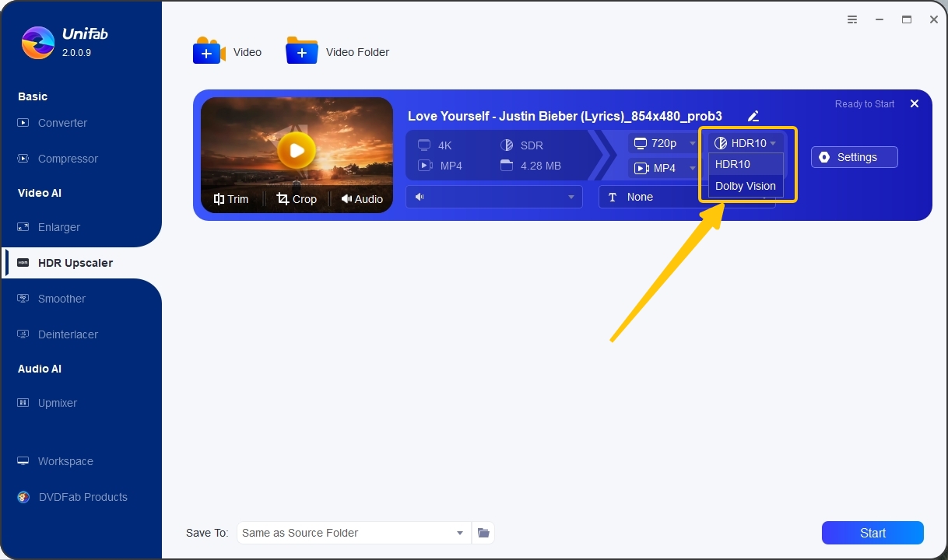The height and width of the screenshot is (560, 948).
Task: Select the Converter tool in sidebar
Action: [x=62, y=123]
